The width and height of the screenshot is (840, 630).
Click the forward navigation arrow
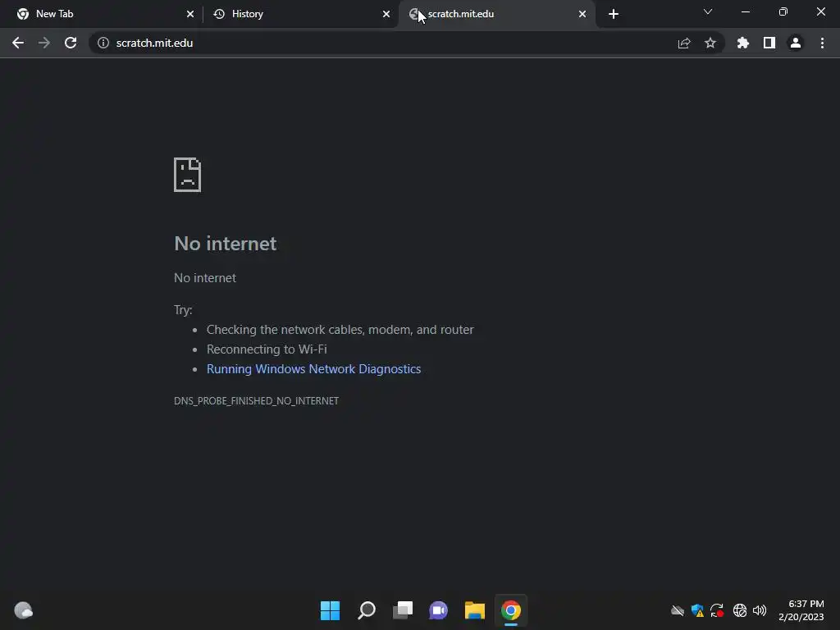[44, 43]
